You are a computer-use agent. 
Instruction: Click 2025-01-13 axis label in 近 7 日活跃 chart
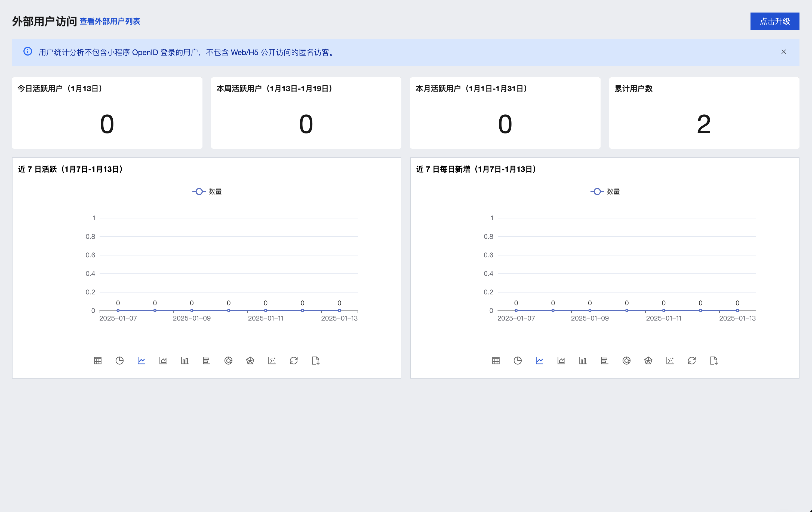(x=339, y=318)
